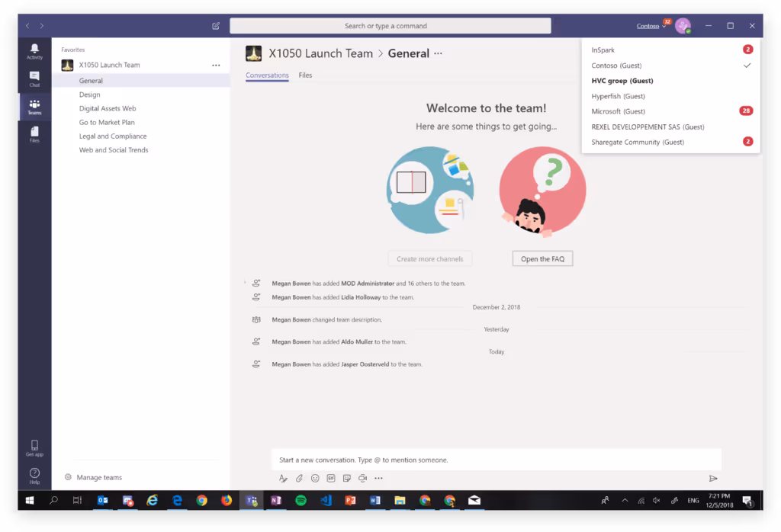Open Help in the left rail

tap(34, 476)
